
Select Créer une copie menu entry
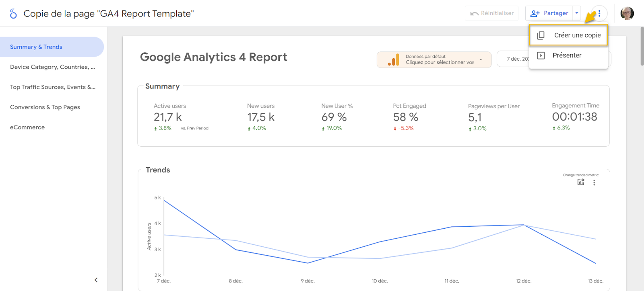[568, 35]
